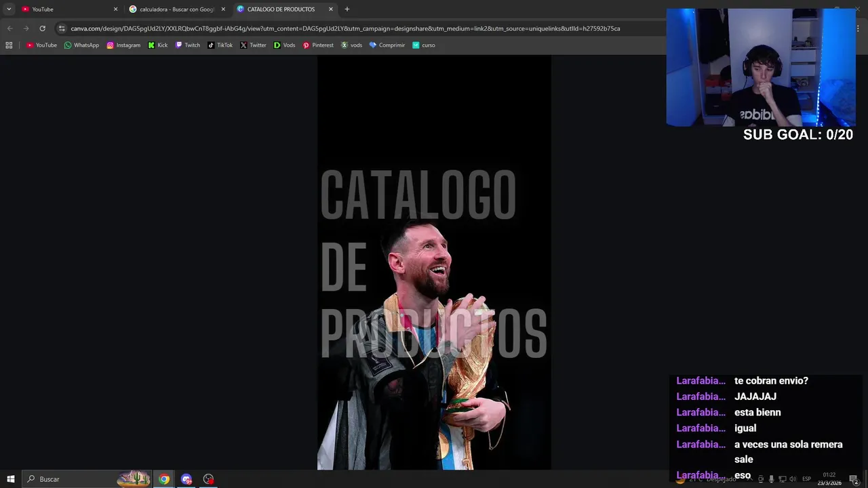Close the CATALOGO DE PRODUCTOS tab
The width and height of the screenshot is (868, 488).
coord(331,9)
